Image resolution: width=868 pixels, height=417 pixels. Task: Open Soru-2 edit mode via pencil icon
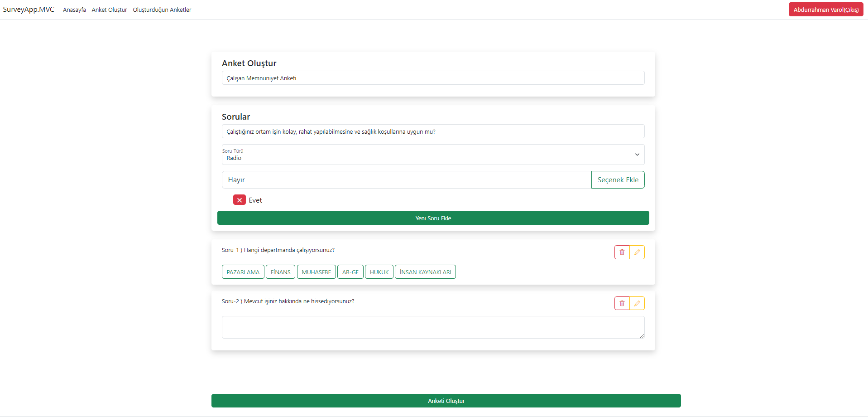click(637, 303)
